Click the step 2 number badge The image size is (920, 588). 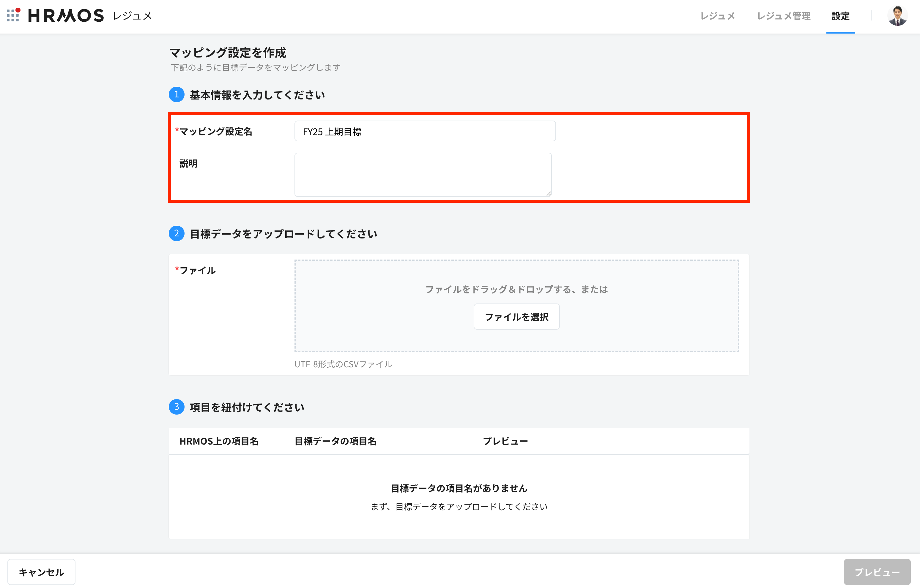point(177,233)
